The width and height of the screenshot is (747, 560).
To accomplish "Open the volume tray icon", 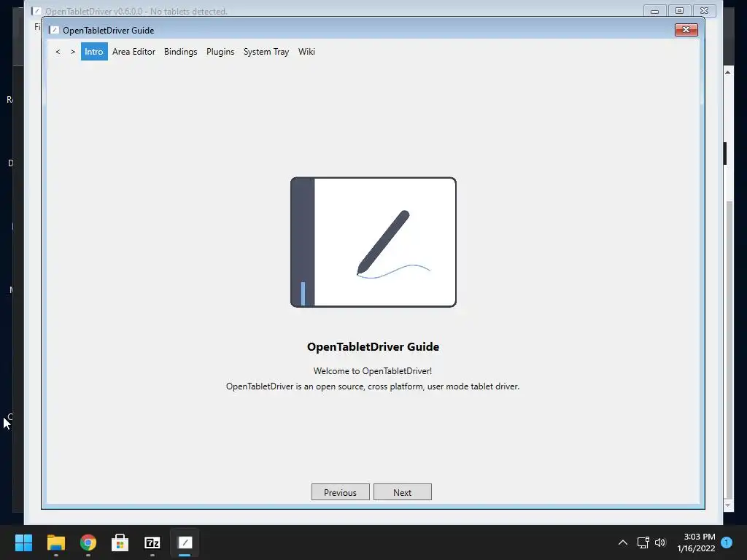I will (659, 542).
